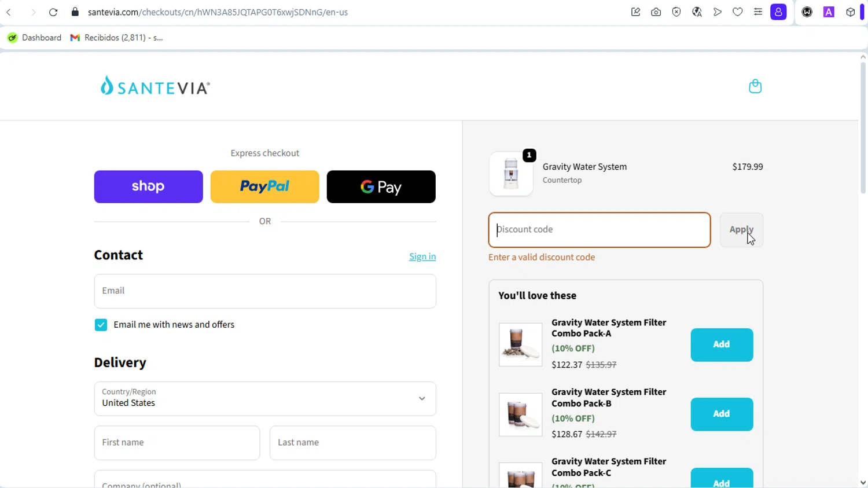
Task: Click the Enter a valid discount code message
Action: point(542,257)
